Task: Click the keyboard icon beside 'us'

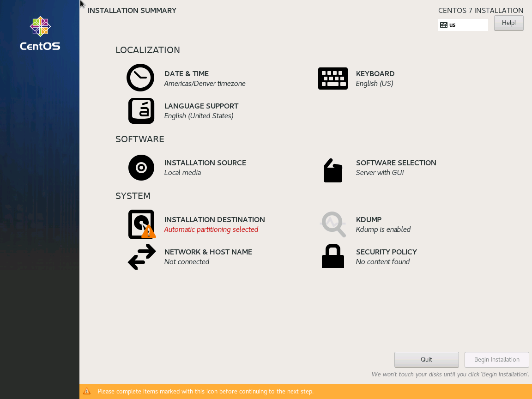Action: [x=444, y=25]
